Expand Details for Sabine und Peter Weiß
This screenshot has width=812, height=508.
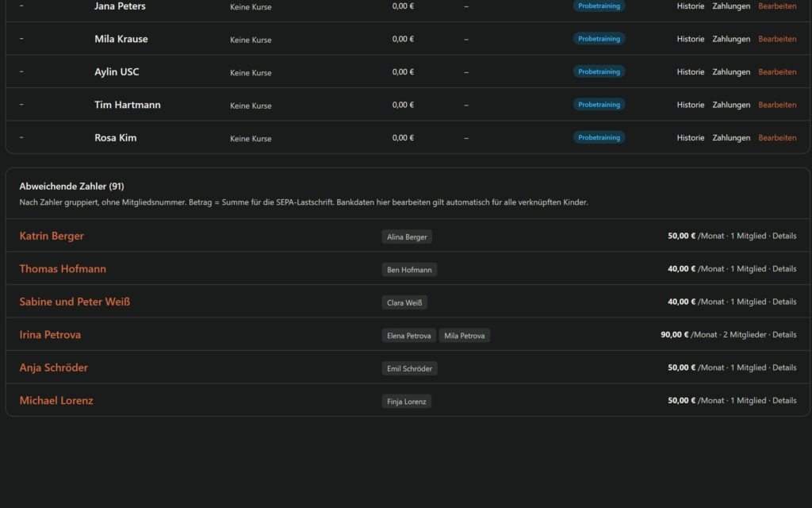(x=784, y=302)
